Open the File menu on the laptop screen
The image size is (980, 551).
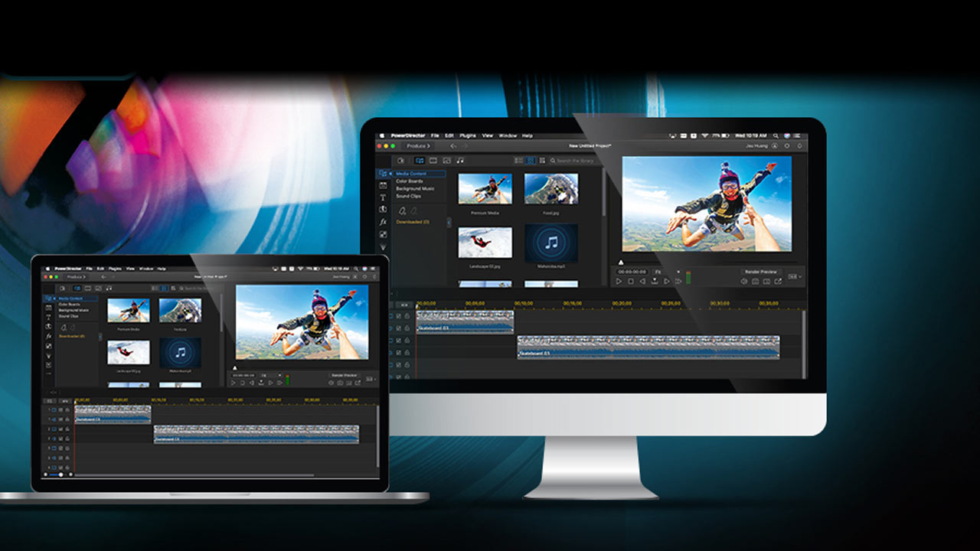point(90,269)
